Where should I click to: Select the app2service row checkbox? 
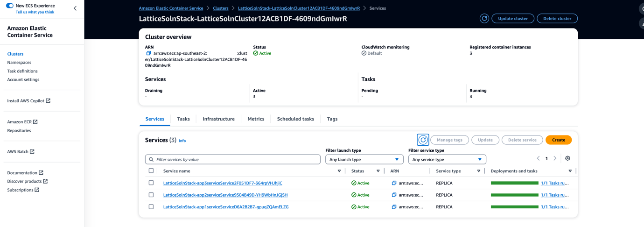(151, 195)
